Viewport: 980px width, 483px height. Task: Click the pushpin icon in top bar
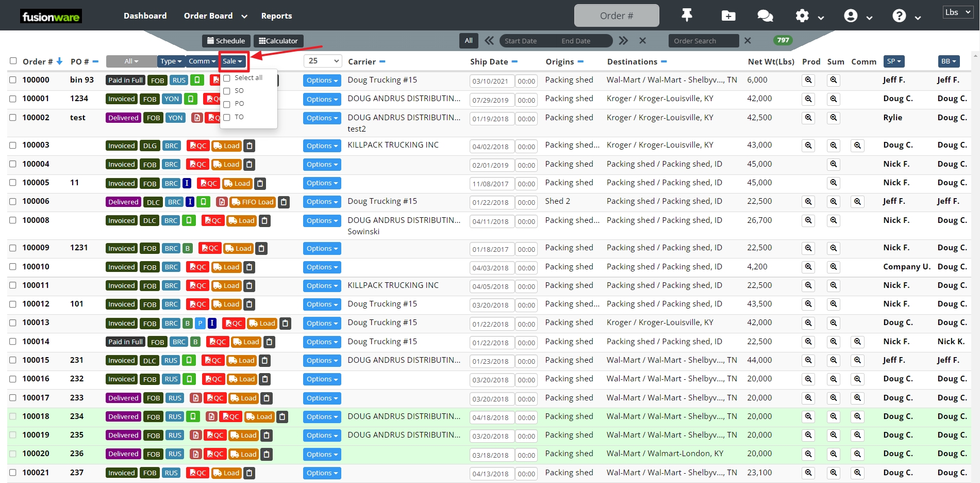click(687, 15)
